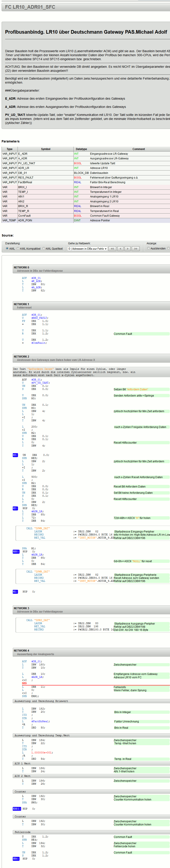This screenshot has height=868, width=170.
Task: Go to next network with > button
Action: (x=128, y=249)
